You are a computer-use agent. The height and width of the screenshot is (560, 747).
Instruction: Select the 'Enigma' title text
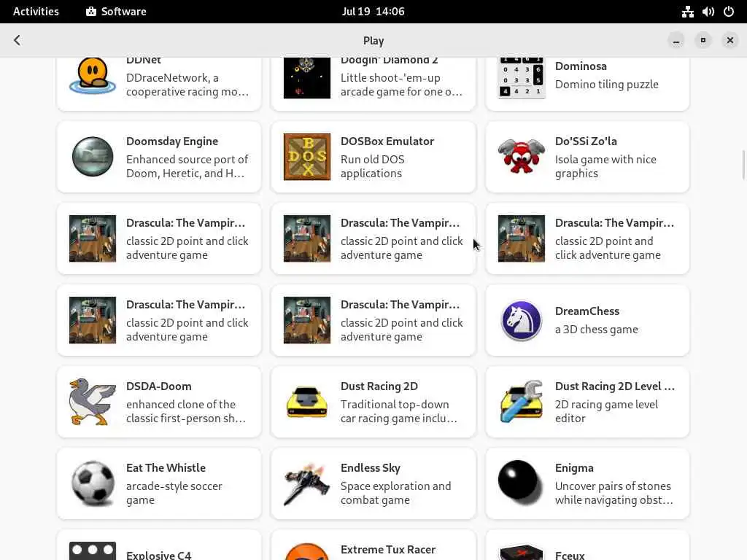coord(574,468)
